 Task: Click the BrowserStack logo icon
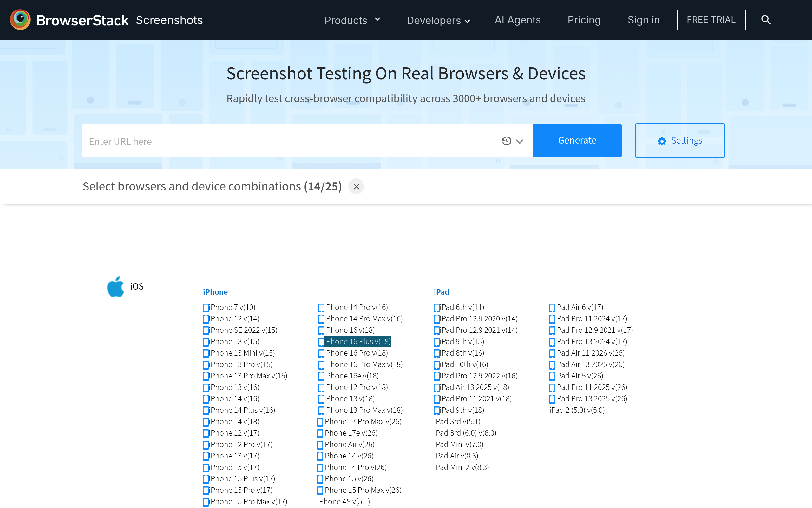click(x=20, y=19)
